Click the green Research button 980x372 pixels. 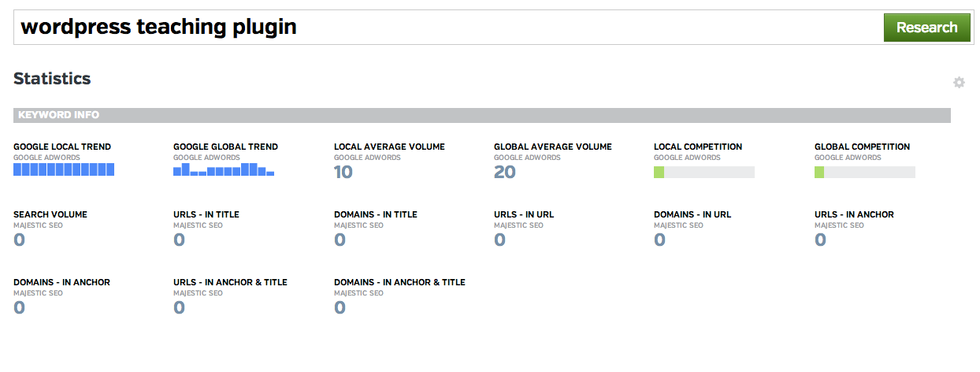[x=926, y=28]
